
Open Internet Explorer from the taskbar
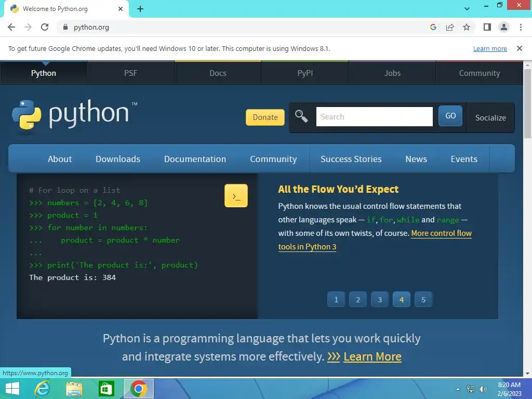[x=42, y=389]
